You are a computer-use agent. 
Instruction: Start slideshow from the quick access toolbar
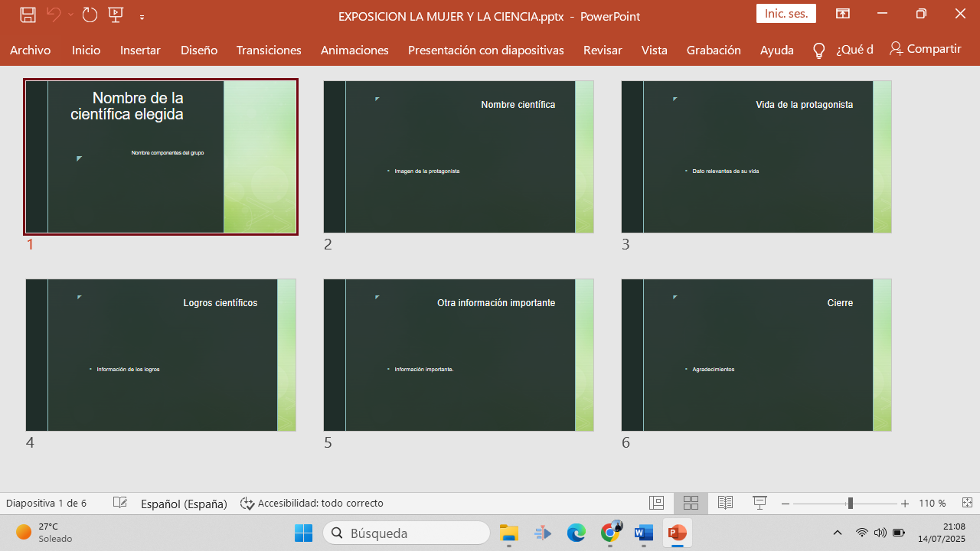coord(116,15)
